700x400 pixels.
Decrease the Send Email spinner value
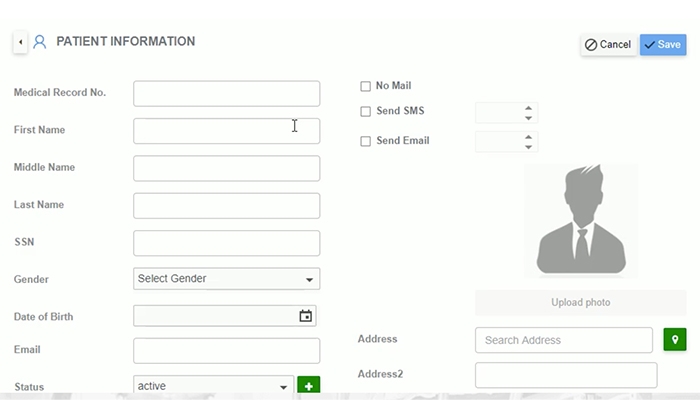pyautogui.click(x=529, y=147)
